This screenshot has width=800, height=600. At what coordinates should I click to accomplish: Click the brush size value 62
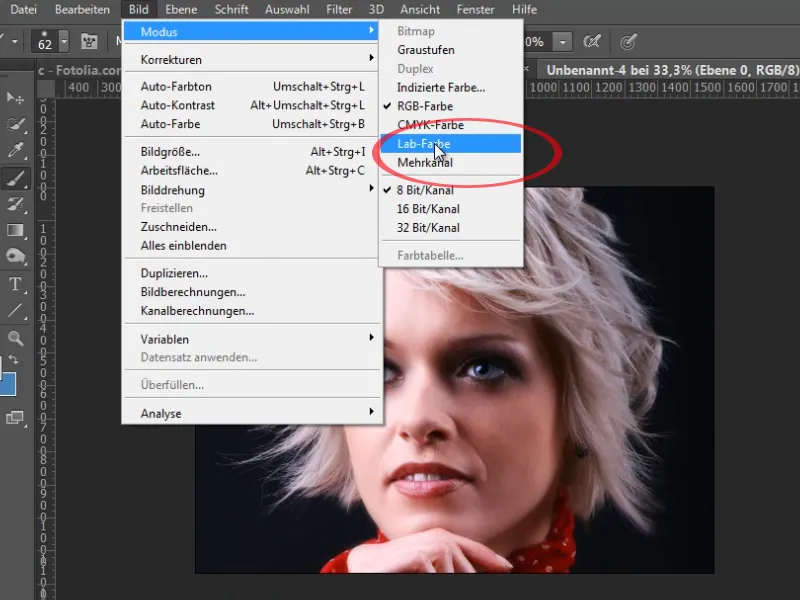coord(45,44)
